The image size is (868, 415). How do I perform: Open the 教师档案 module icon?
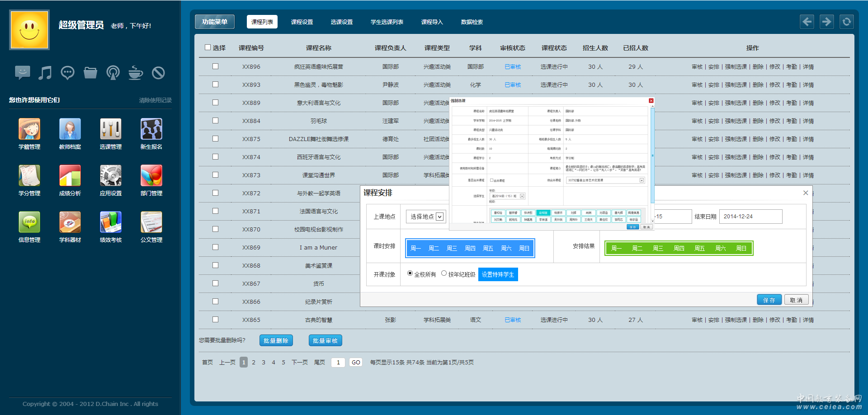70,129
